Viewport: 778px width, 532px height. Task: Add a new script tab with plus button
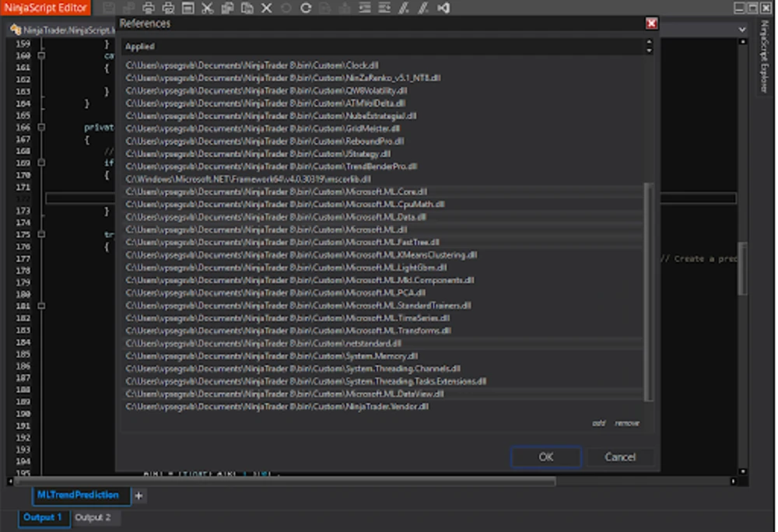139,495
